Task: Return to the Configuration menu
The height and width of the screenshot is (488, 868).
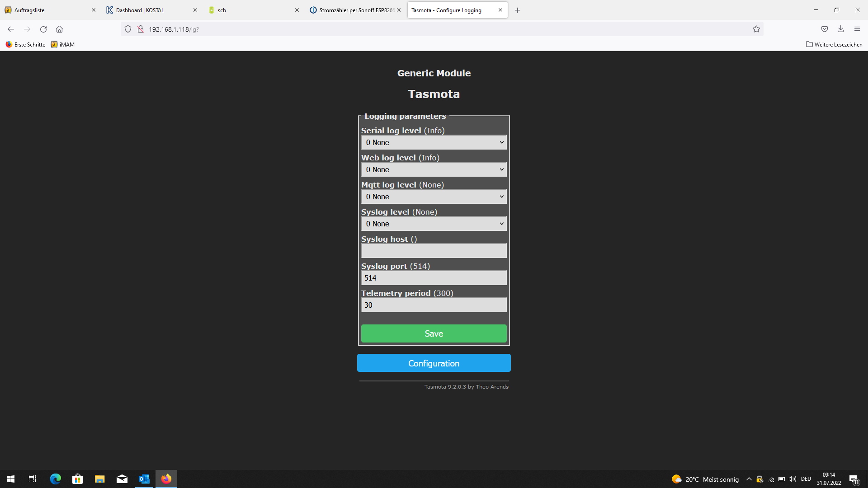Action: (x=434, y=363)
